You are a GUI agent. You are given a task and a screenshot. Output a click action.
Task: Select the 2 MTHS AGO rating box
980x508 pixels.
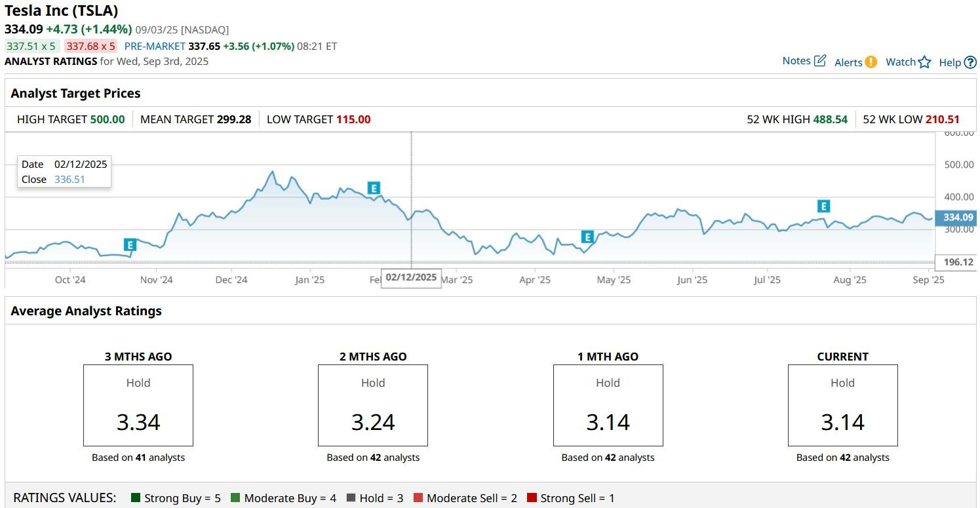(x=373, y=406)
